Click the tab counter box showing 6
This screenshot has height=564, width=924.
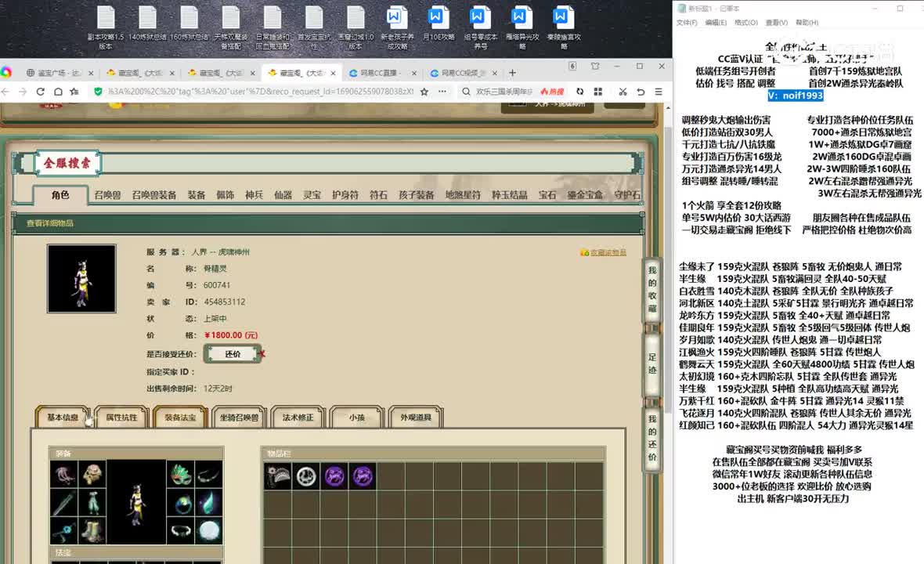(572, 66)
